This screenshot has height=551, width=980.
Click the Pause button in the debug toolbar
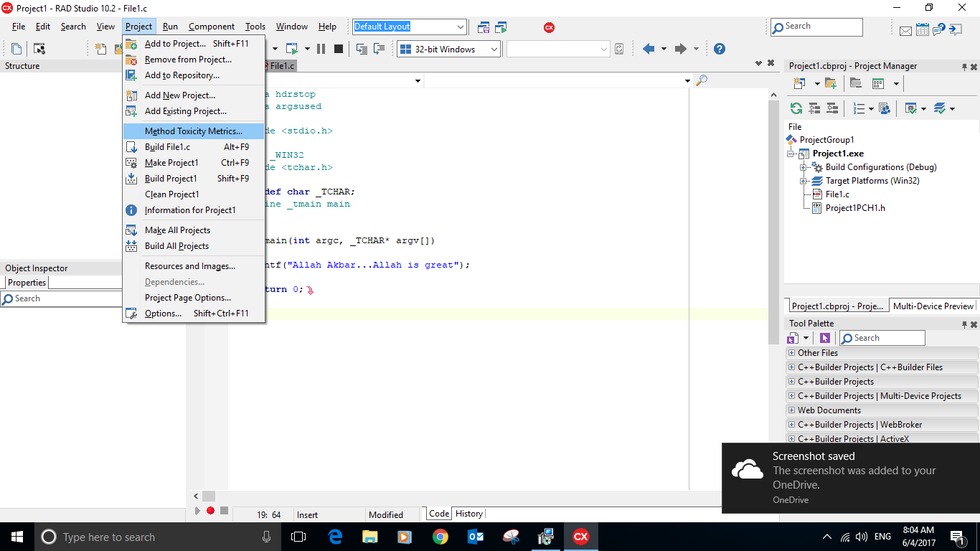coord(321,49)
